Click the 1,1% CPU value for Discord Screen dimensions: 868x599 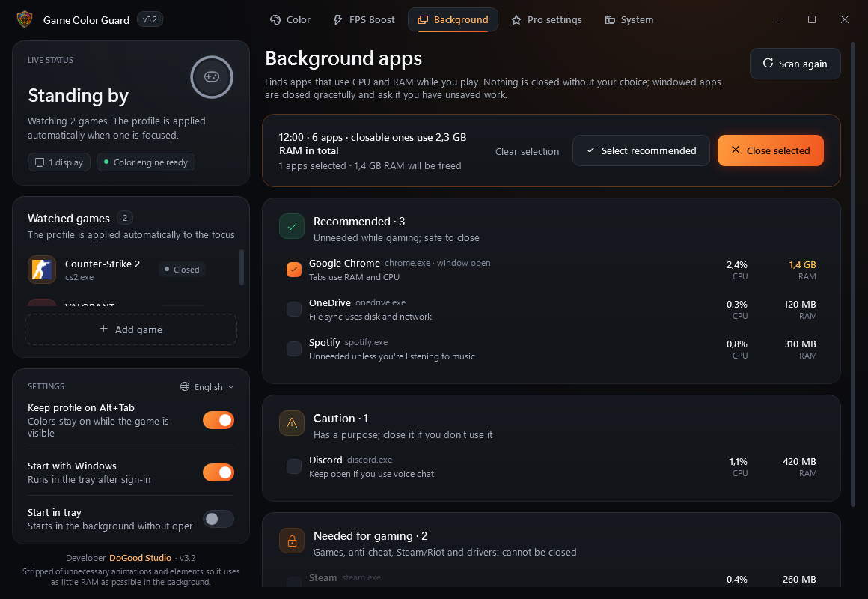coord(738,462)
